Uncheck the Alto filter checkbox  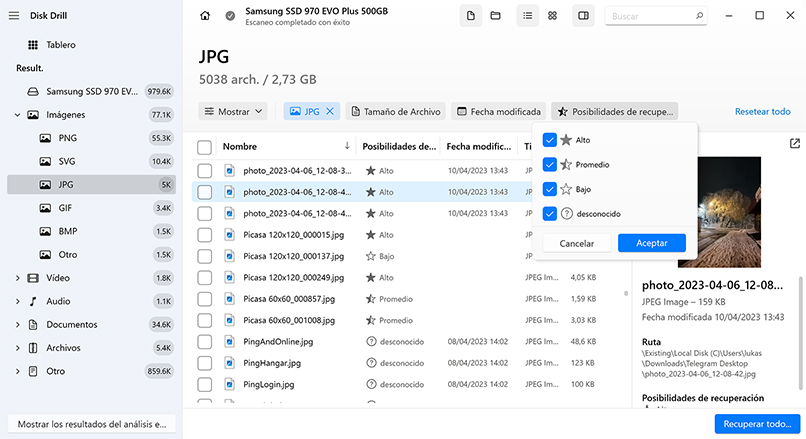click(x=549, y=140)
